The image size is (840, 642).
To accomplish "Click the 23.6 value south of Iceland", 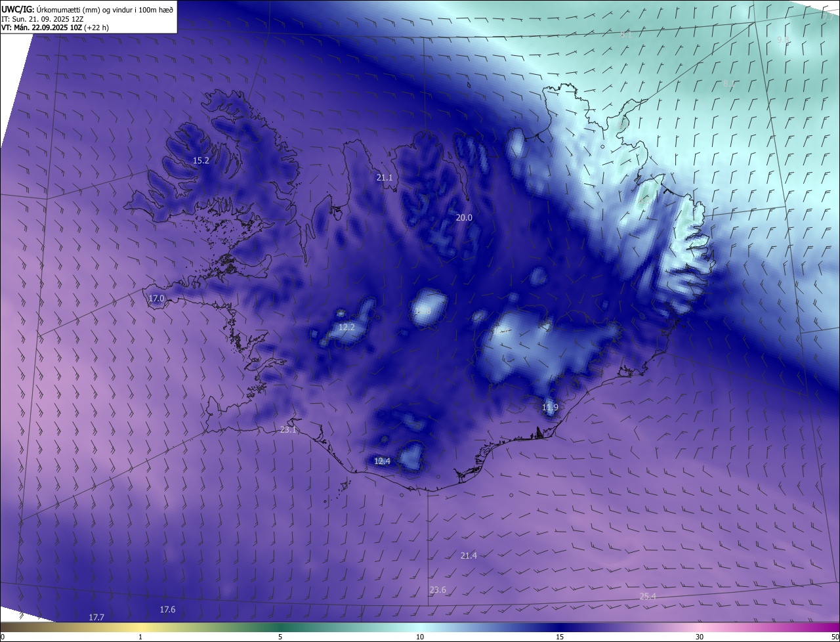I will [x=438, y=590].
